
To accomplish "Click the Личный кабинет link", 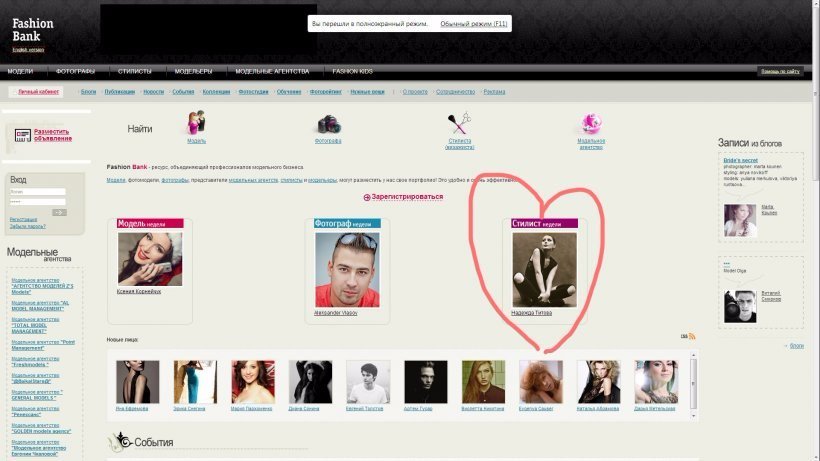I will coord(38,91).
